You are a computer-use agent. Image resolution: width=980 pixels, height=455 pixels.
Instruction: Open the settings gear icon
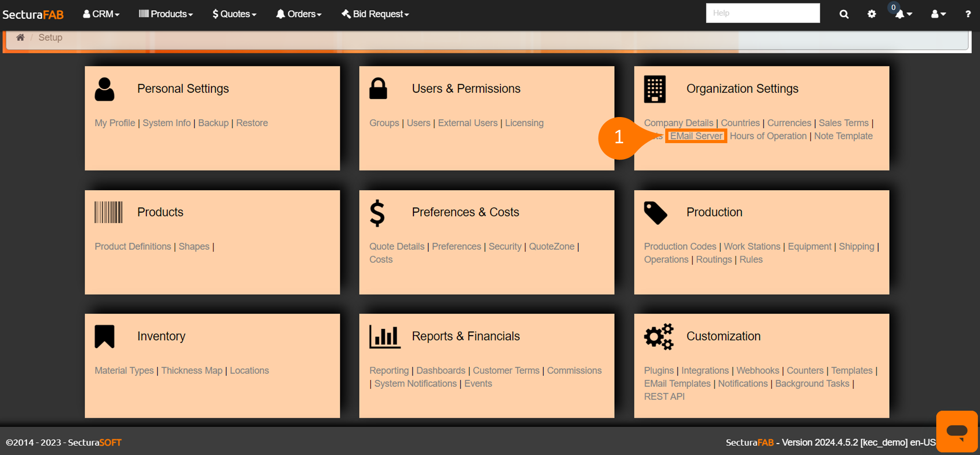tap(872, 14)
